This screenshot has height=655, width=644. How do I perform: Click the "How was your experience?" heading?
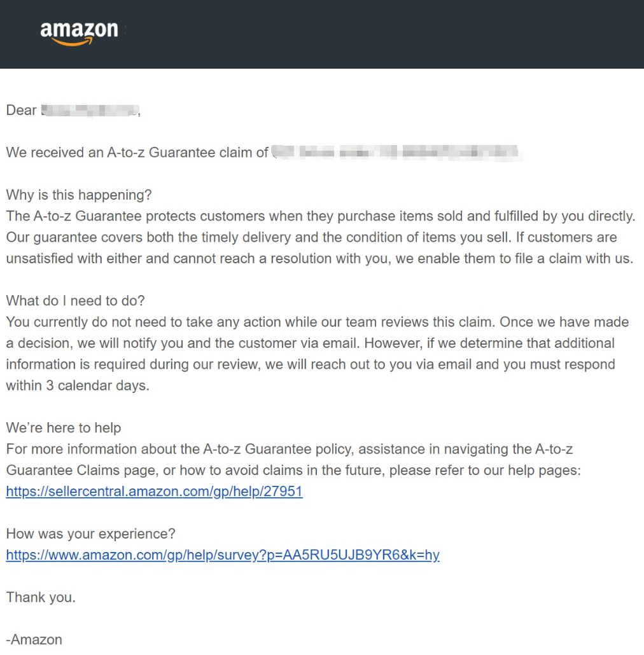click(90, 534)
